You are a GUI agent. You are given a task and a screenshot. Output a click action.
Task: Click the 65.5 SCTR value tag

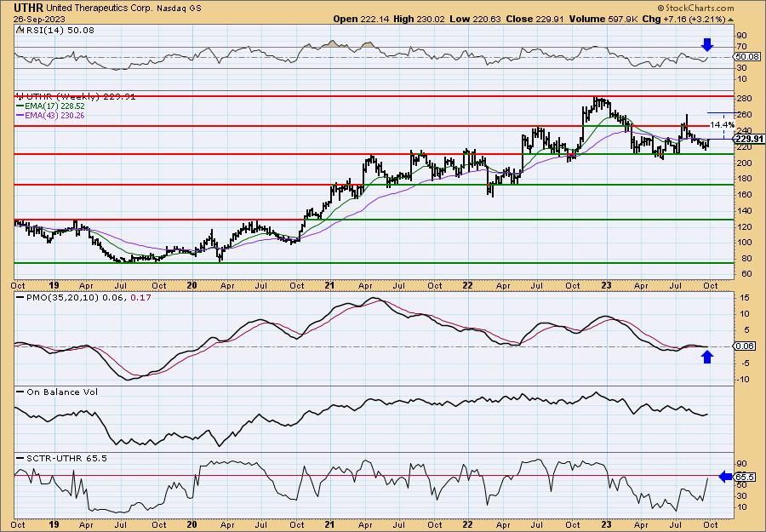pyautogui.click(x=745, y=478)
